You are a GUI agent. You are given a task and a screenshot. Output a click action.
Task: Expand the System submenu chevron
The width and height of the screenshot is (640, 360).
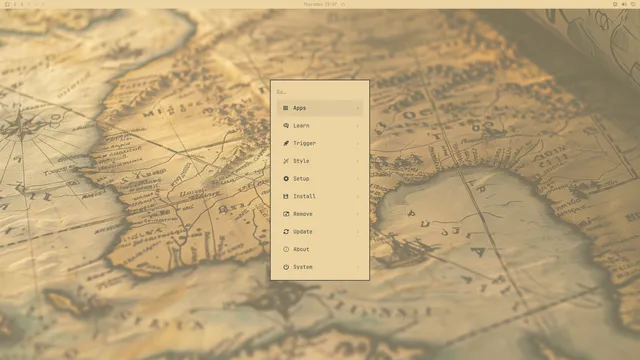[358, 267]
